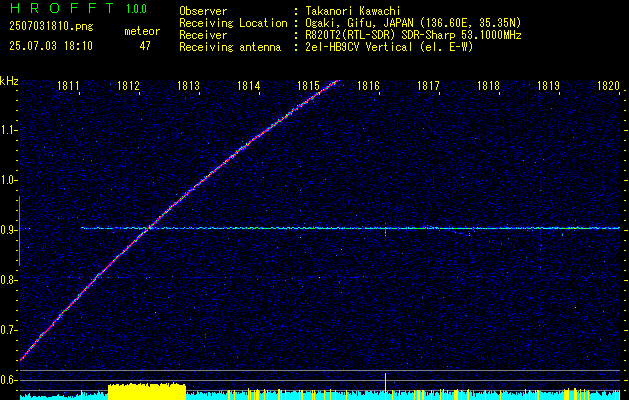The image size is (629, 400).
Task: Click the 1817 time marker
Action: click(x=428, y=86)
